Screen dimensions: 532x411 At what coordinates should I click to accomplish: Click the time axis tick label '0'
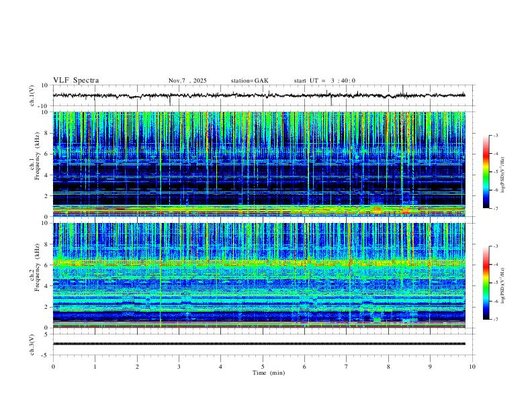point(53,367)
